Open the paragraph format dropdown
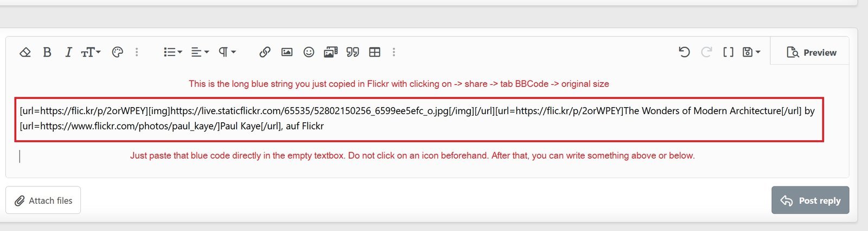This screenshot has height=231, width=868. click(x=227, y=52)
